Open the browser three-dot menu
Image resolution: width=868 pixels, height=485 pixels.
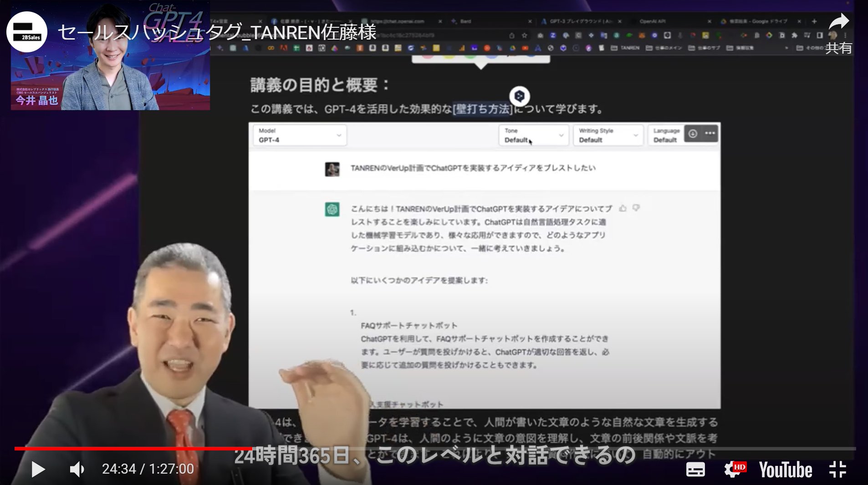(x=846, y=35)
